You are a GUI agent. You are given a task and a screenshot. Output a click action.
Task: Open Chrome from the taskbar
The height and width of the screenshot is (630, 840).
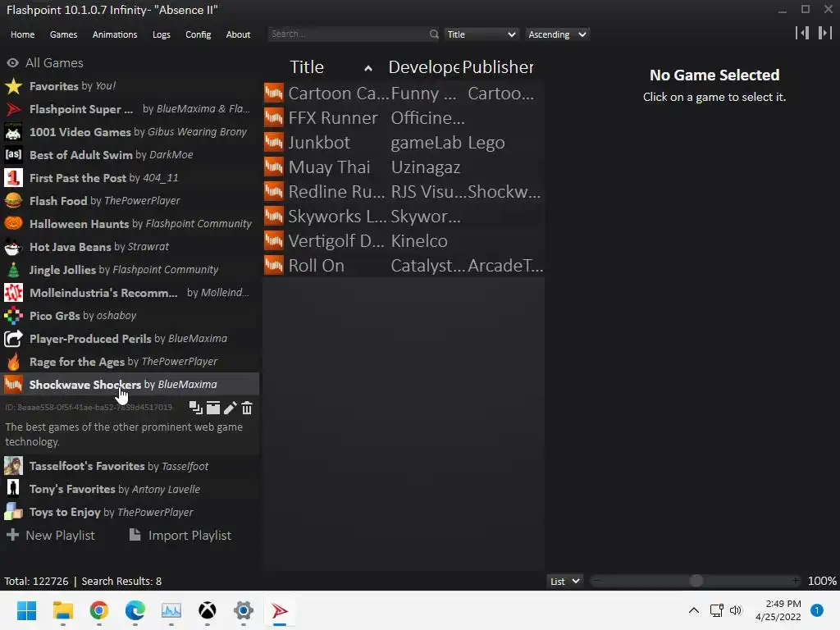(x=99, y=610)
